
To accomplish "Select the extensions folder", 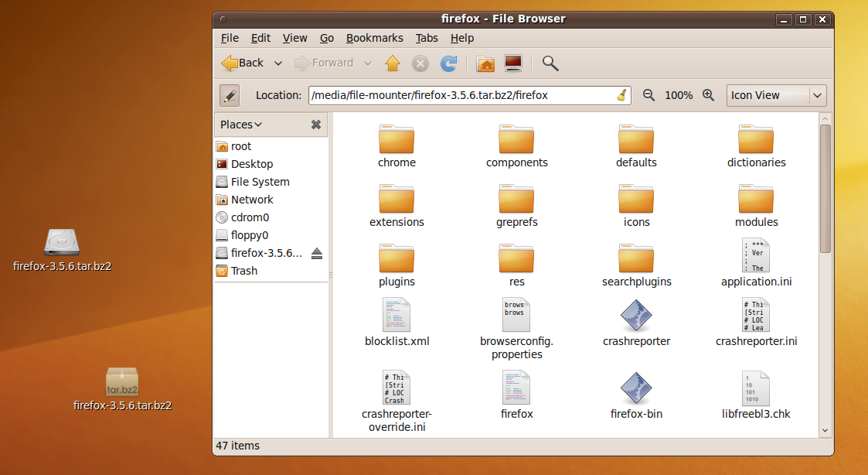I will click(x=397, y=206).
